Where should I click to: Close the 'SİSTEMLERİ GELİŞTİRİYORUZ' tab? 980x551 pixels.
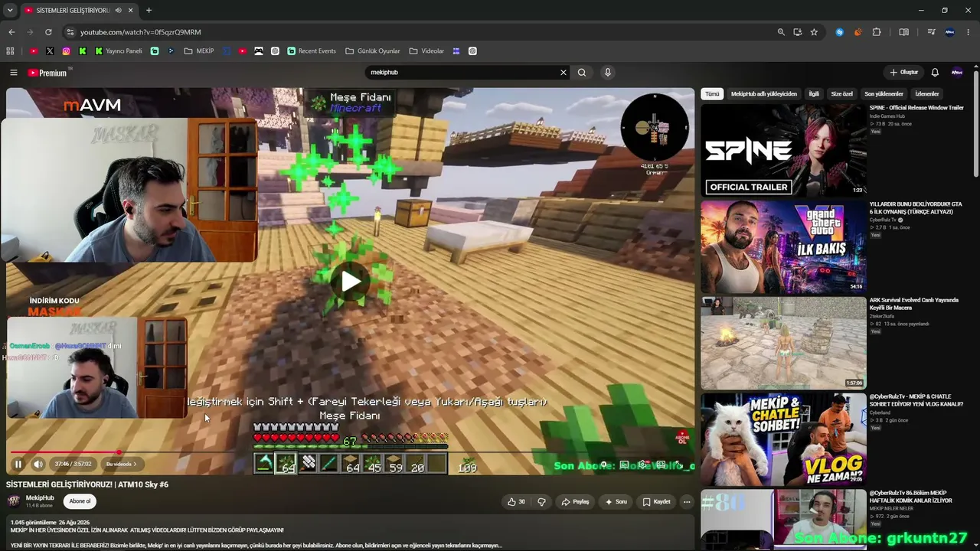tap(131, 10)
